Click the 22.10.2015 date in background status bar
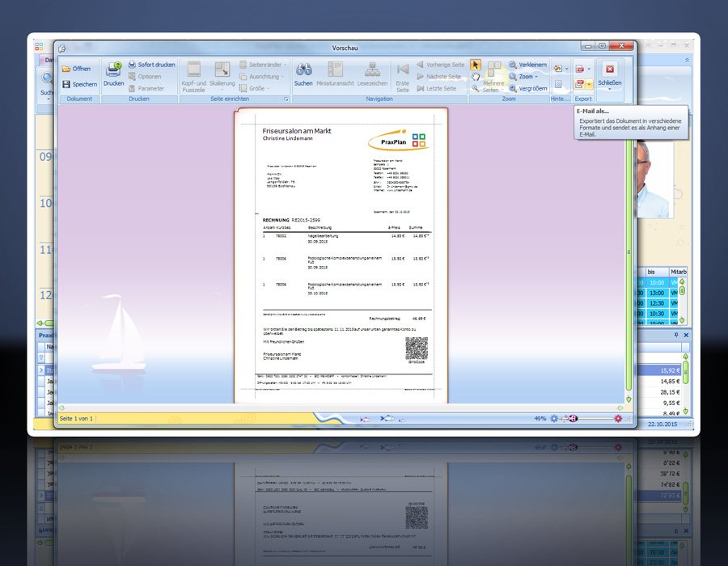728x566 pixels. point(662,424)
